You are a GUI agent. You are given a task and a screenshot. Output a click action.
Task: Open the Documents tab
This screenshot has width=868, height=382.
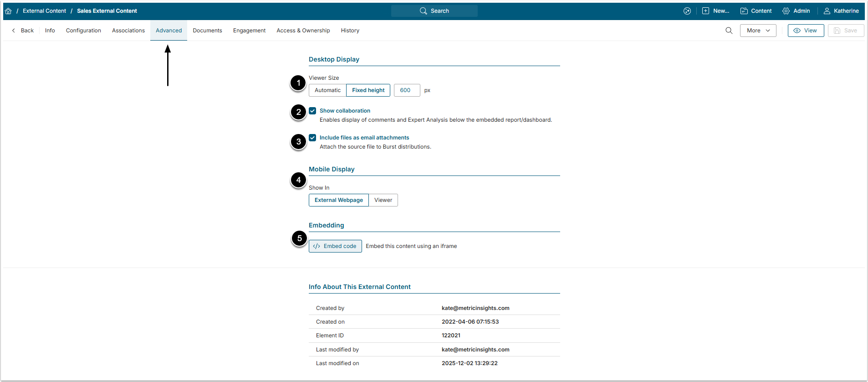pos(207,31)
